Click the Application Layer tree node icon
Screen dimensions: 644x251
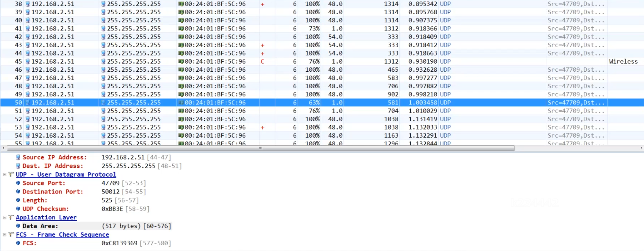[11, 217]
